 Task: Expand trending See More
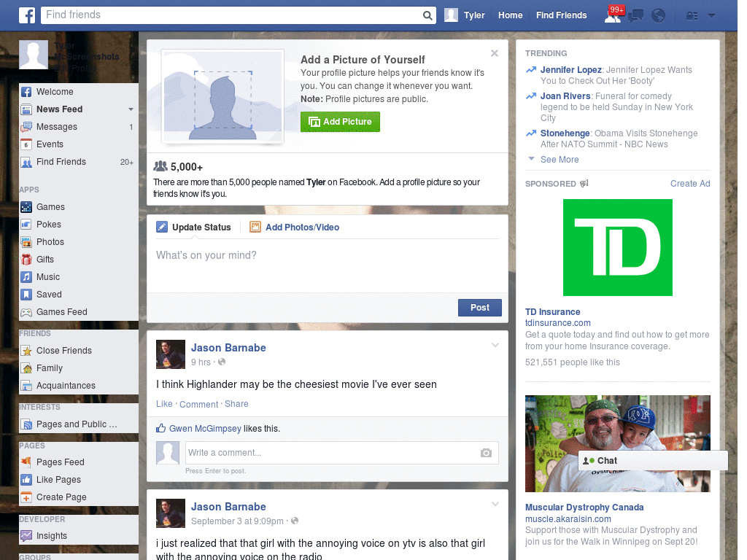560,160
